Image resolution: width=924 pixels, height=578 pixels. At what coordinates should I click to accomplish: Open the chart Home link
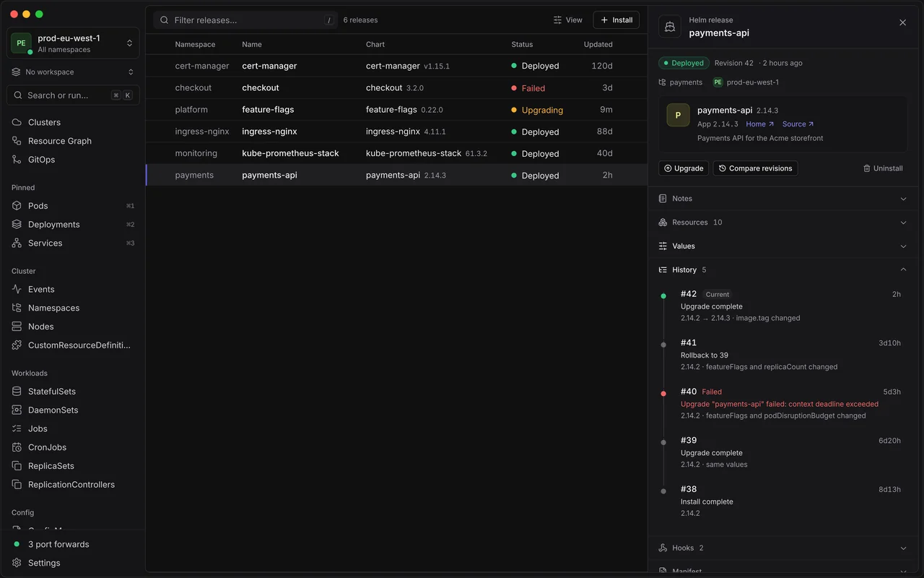[760, 124]
